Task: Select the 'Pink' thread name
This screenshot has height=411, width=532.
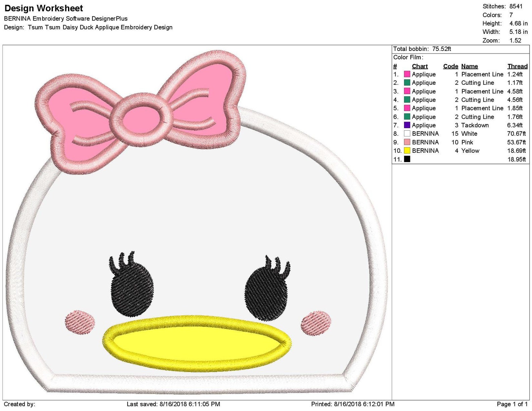Action: click(467, 142)
